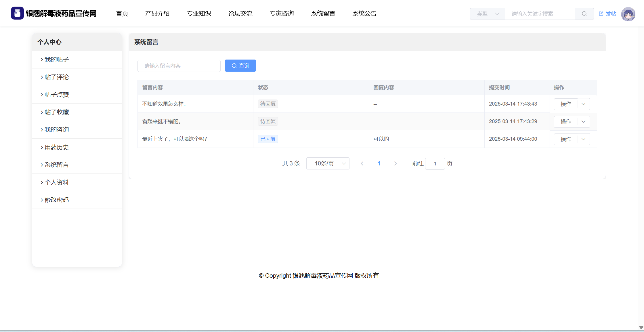Go to previous page arrow
This screenshot has height=332, width=644.
pos(362,163)
